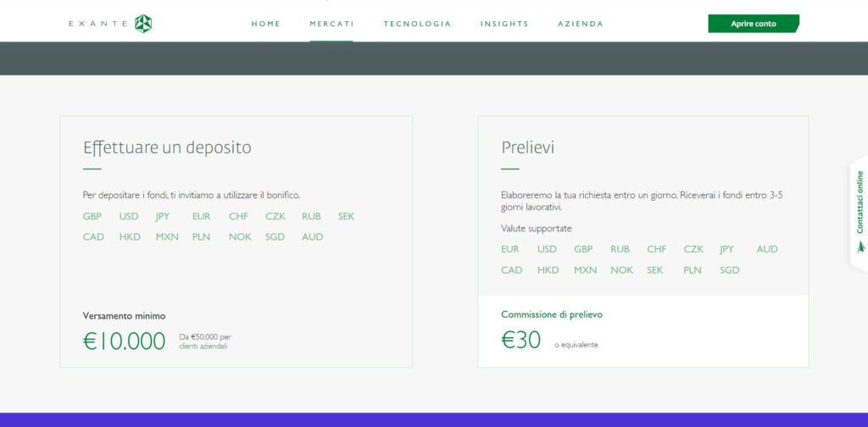Click the Versamento minimo label
868x427 pixels.
tap(124, 316)
